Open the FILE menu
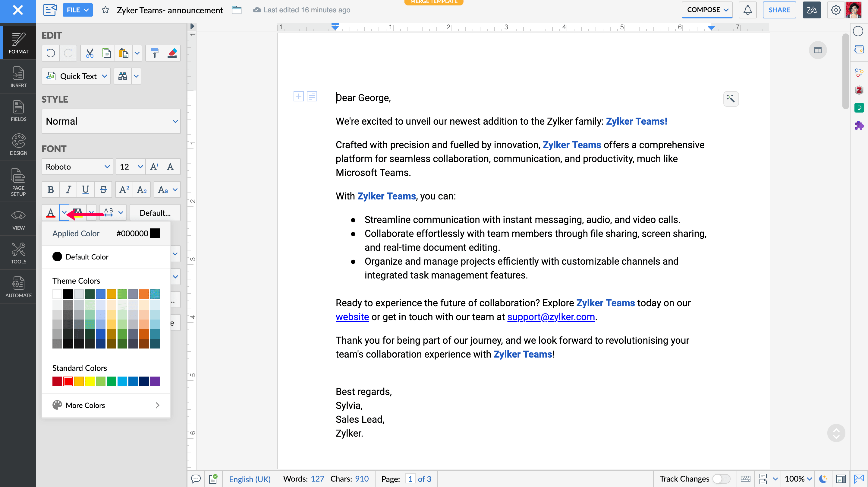 (x=77, y=10)
